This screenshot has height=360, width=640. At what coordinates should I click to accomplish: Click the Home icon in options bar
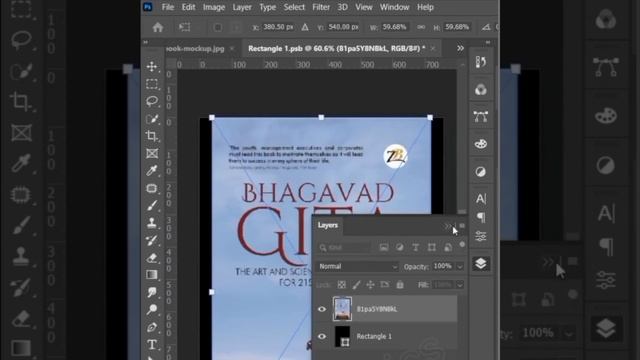coord(158,27)
